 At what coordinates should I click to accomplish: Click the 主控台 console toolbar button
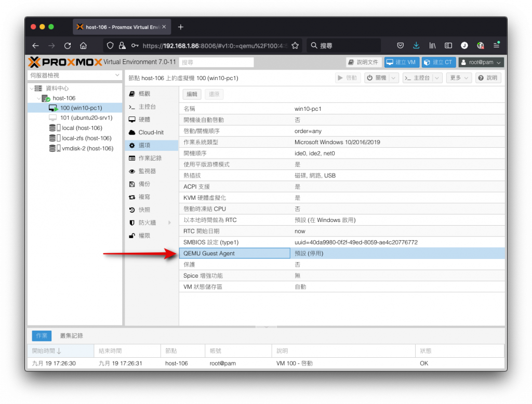click(417, 78)
